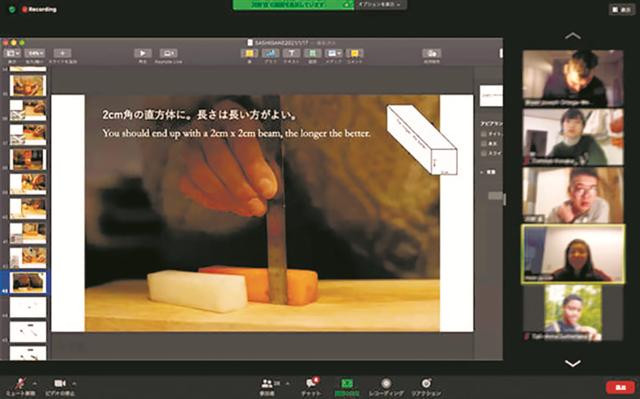Screen dimensions: 640x399
Task: Click 'You should end up with' text line
Action: coord(236,133)
